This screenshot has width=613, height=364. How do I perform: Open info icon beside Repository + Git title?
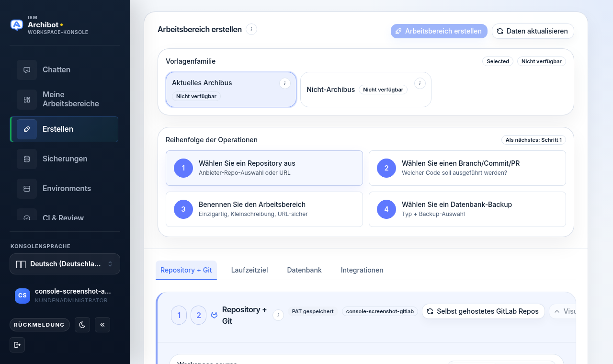[x=278, y=315]
